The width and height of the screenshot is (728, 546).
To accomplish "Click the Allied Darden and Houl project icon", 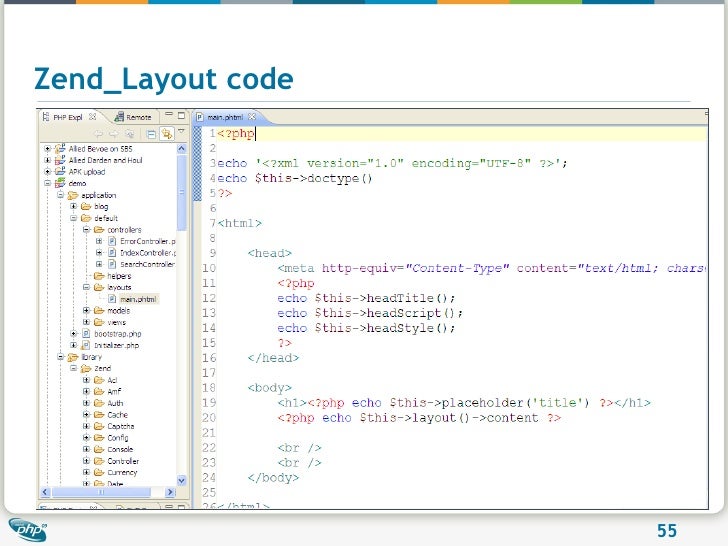I will (x=60, y=160).
